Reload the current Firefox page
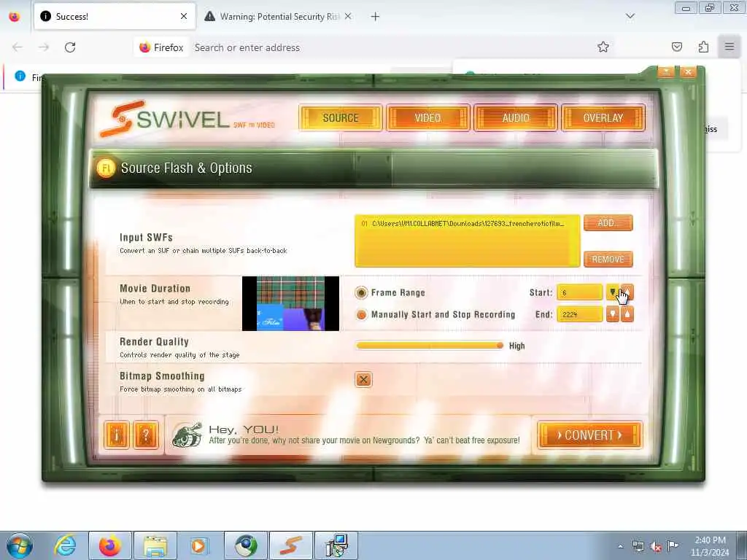 [70, 47]
